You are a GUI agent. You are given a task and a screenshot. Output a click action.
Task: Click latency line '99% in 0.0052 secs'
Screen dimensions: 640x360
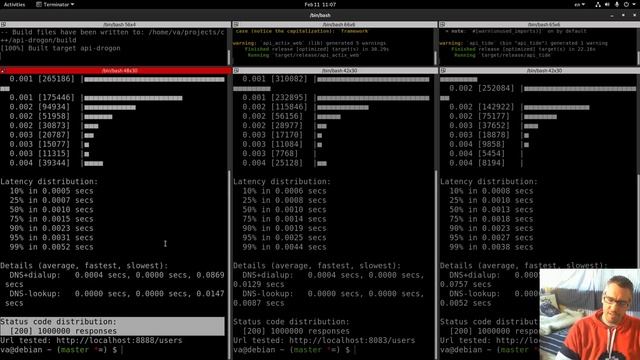click(x=51, y=247)
